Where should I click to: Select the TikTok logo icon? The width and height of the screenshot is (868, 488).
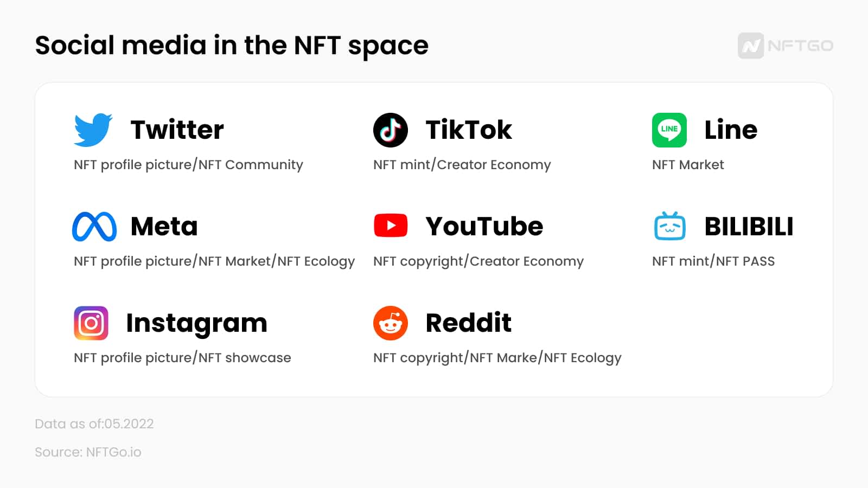pos(390,130)
